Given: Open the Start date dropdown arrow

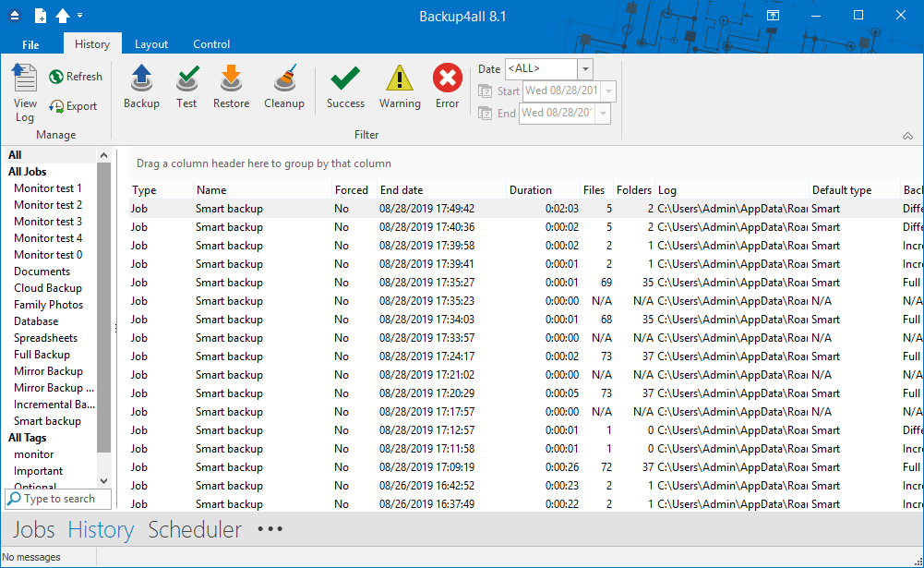Looking at the screenshot, I should (608, 91).
